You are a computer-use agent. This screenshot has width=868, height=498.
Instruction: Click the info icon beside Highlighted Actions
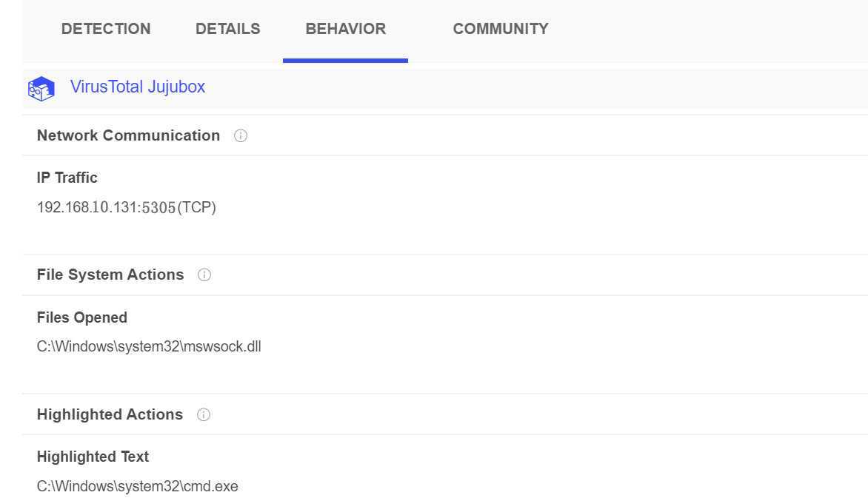(204, 414)
